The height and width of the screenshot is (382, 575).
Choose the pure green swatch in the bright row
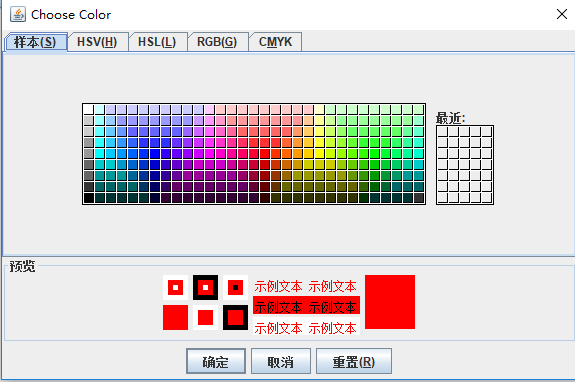tap(374, 153)
